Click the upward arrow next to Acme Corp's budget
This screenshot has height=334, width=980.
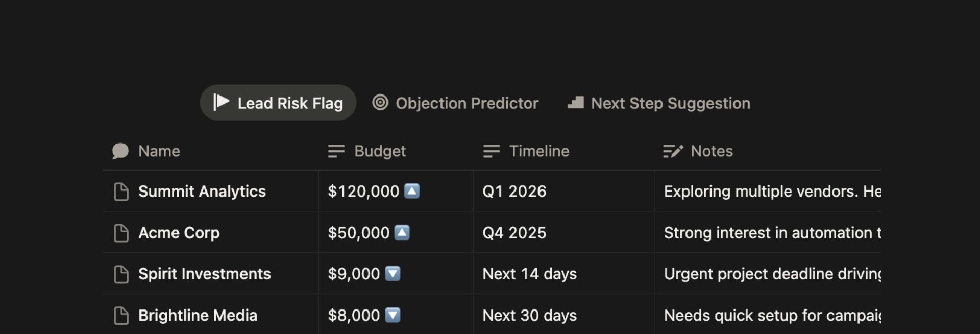402,232
